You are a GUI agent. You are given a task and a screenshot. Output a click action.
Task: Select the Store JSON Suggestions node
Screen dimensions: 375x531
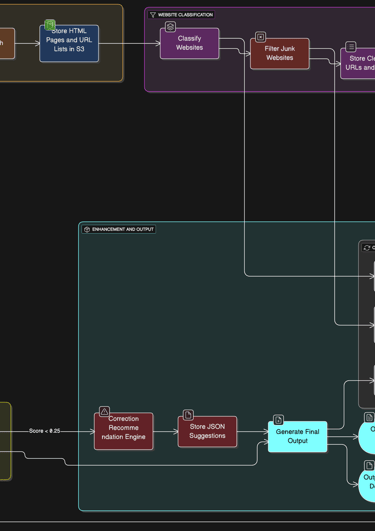(x=207, y=431)
